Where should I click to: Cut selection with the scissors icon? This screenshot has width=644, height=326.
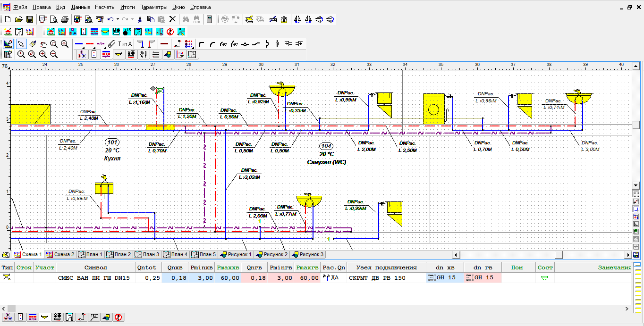[x=140, y=19]
